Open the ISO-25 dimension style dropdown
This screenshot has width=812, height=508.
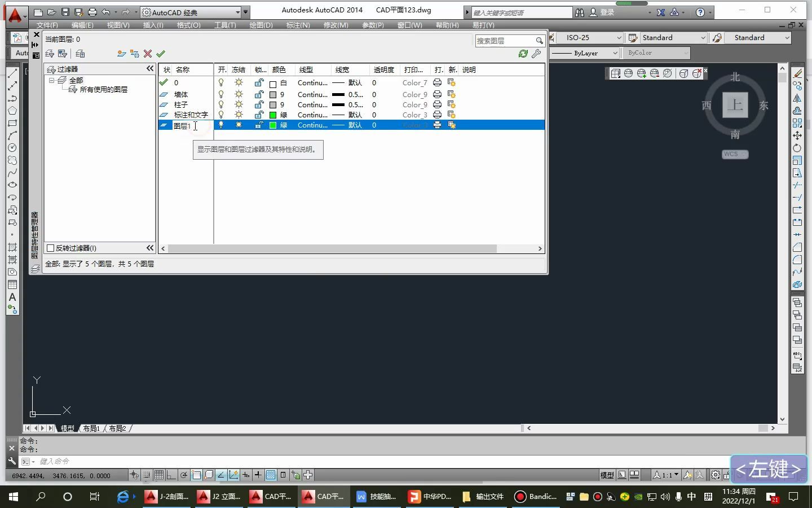click(619, 38)
